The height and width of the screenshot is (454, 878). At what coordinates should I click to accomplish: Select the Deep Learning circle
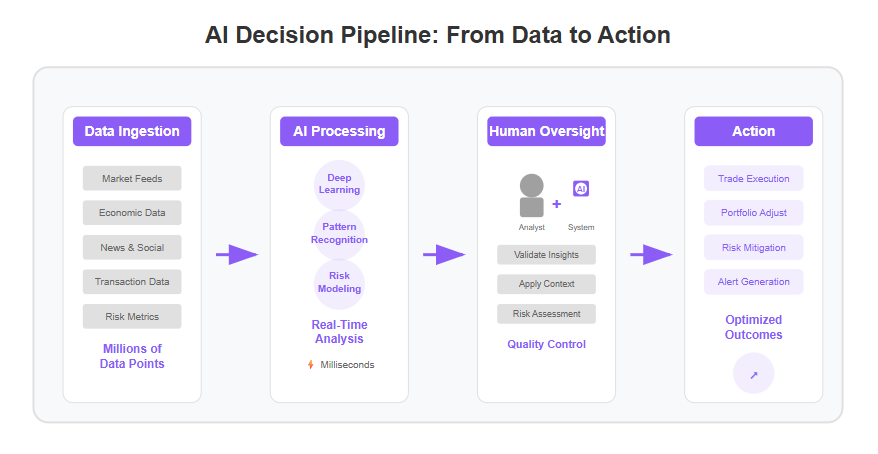tap(339, 185)
